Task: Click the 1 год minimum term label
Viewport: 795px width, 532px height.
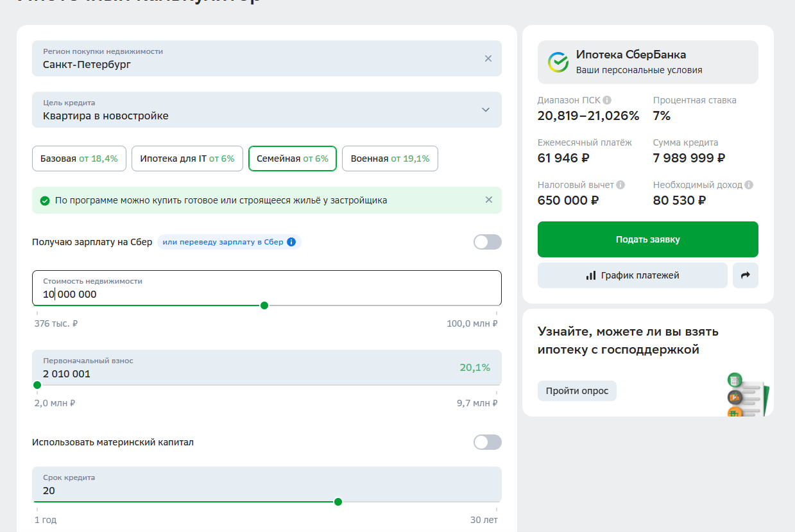Action: click(46, 520)
